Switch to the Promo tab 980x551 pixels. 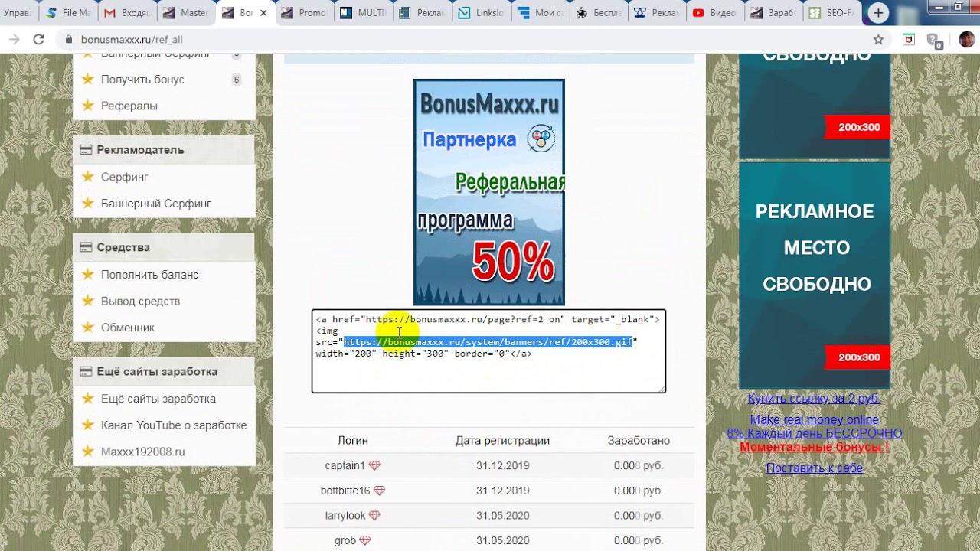click(304, 13)
